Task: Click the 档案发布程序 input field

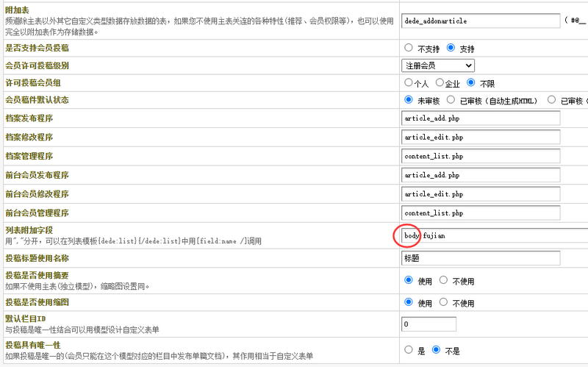Action: pyautogui.click(x=481, y=118)
